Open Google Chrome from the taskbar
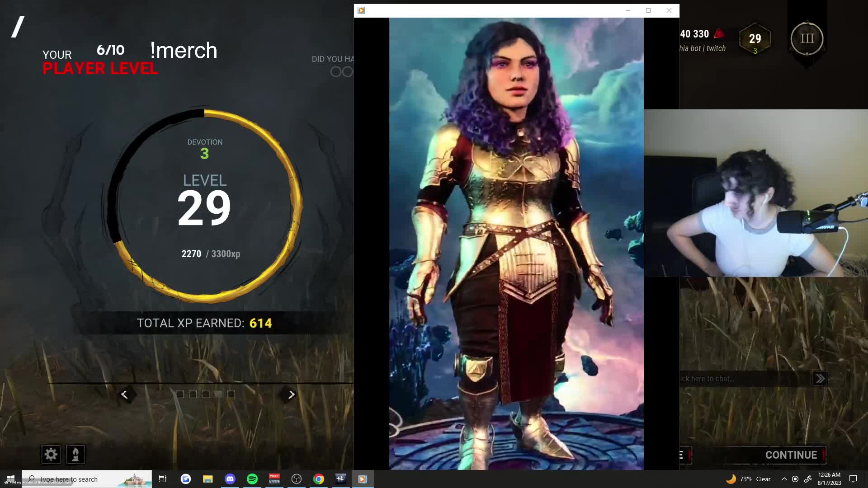The height and width of the screenshot is (488, 868). (319, 479)
